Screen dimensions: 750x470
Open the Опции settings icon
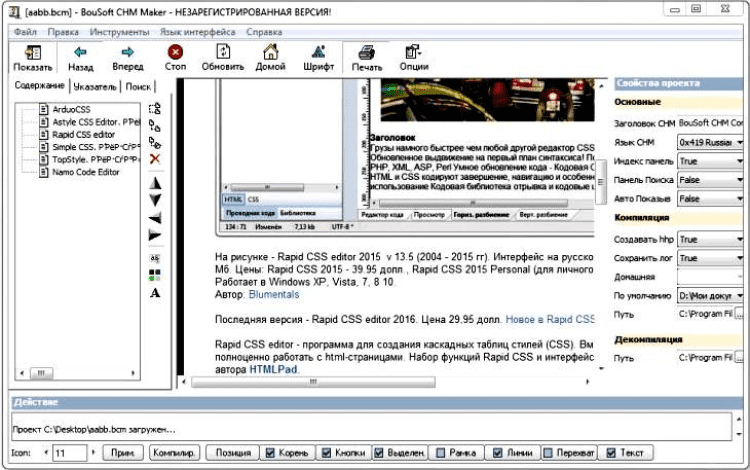tap(413, 51)
